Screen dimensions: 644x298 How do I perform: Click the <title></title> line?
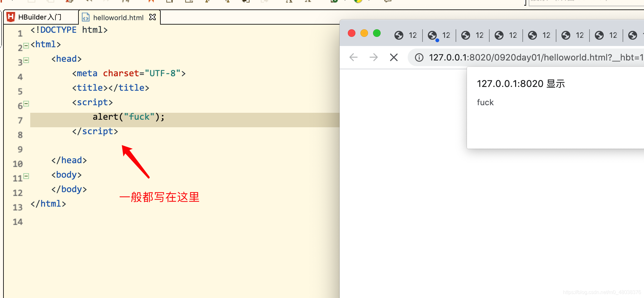click(111, 88)
